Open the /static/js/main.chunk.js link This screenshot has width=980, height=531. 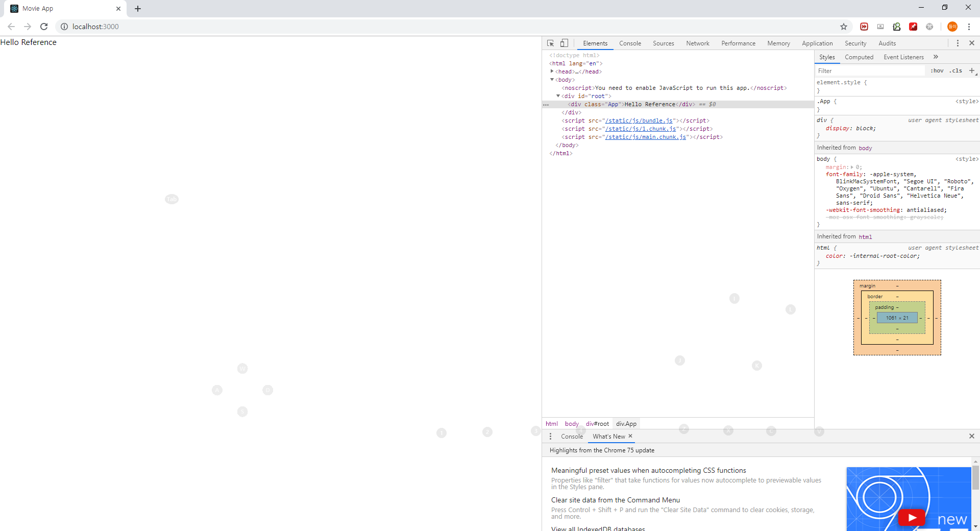coord(646,137)
